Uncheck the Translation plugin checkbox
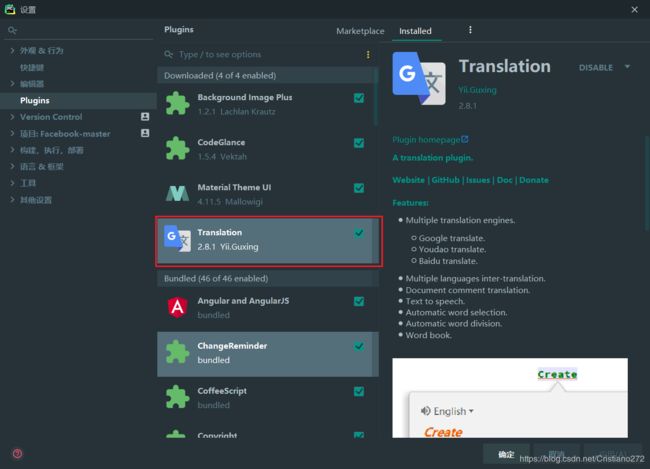 [x=359, y=233]
